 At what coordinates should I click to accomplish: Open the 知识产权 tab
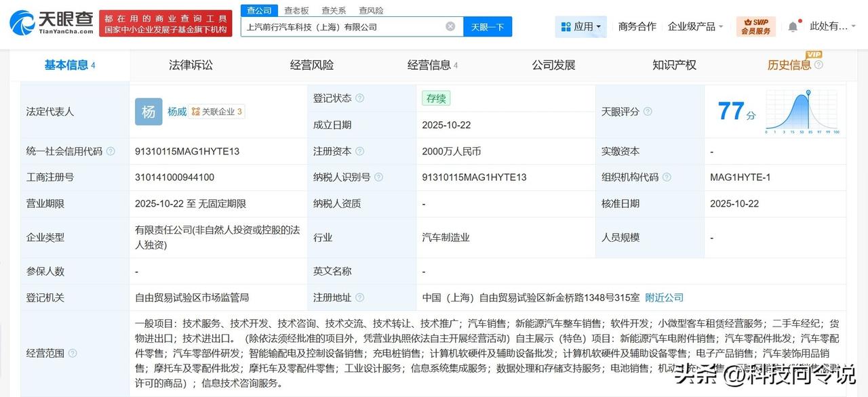[x=674, y=64]
